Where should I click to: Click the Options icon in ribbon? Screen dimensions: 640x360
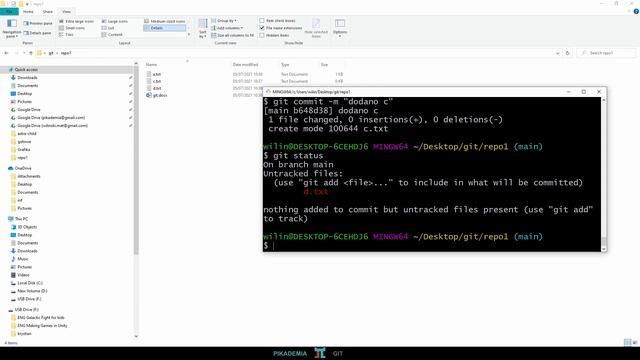click(x=340, y=23)
